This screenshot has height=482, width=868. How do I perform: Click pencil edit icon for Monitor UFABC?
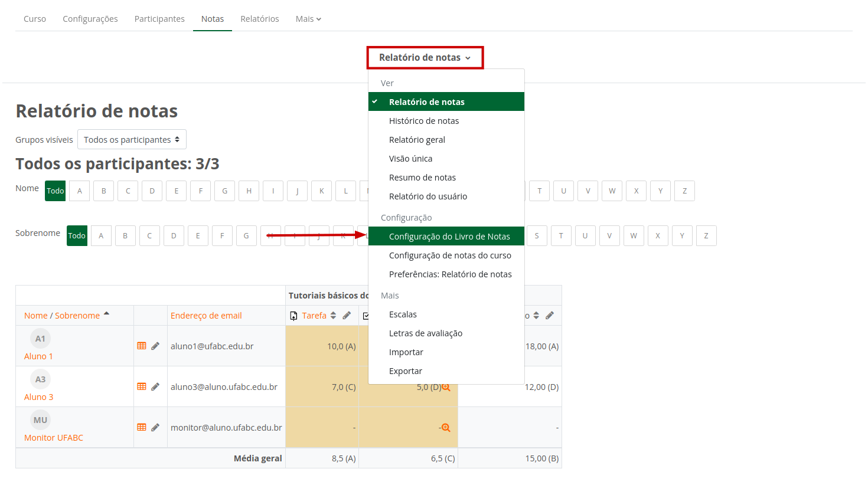155,428
